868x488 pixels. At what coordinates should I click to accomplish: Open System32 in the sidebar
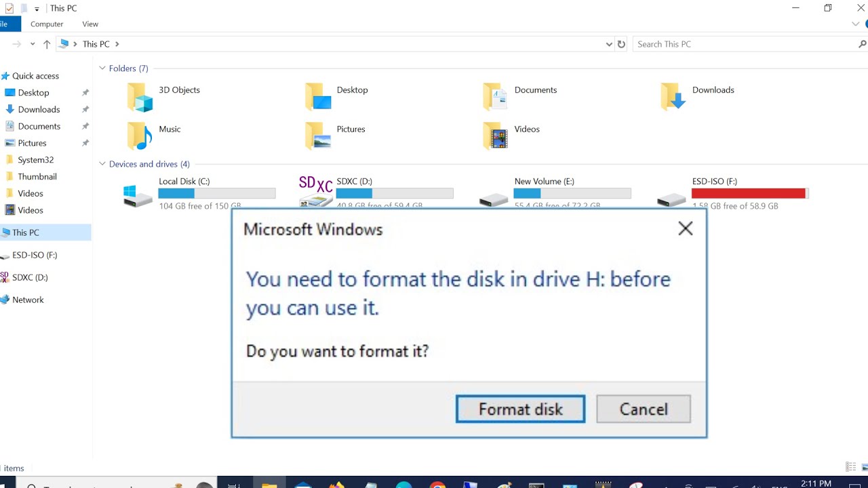click(35, 160)
